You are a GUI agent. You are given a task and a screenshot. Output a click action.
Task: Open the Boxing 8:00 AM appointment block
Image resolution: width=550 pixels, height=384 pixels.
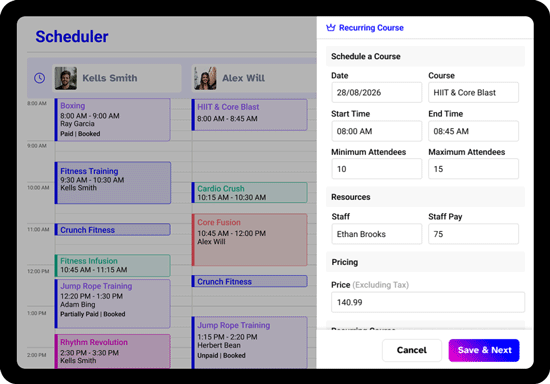(113, 120)
